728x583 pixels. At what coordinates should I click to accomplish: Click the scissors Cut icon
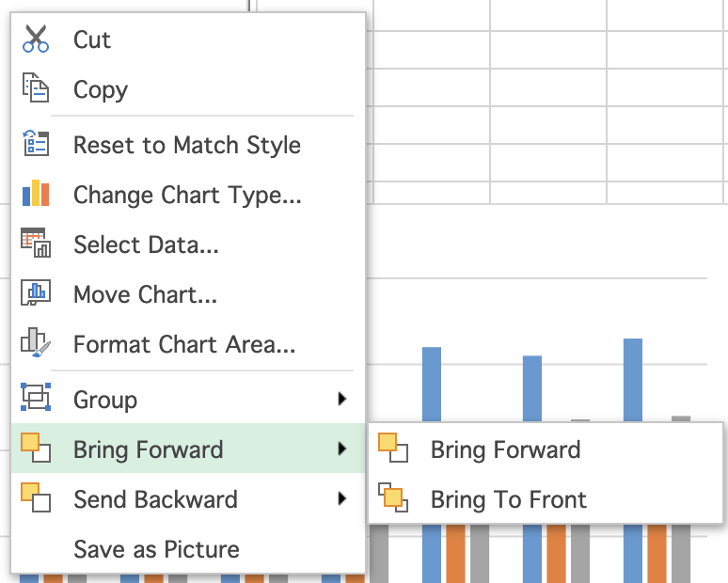click(36, 39)
